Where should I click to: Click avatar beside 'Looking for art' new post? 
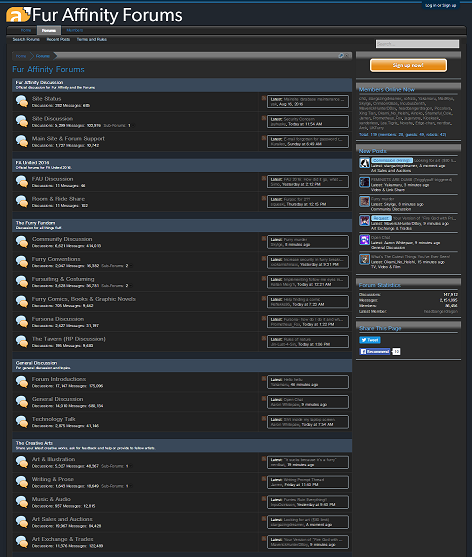(364, 163)
